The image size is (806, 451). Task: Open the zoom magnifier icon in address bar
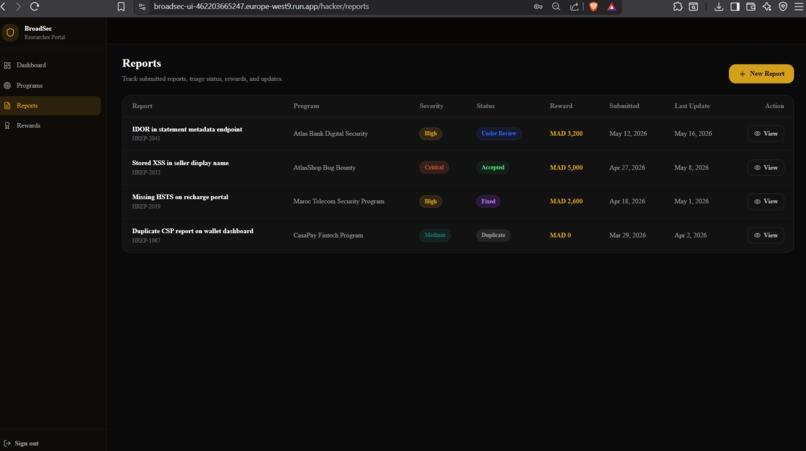click(x=556, y=7)
